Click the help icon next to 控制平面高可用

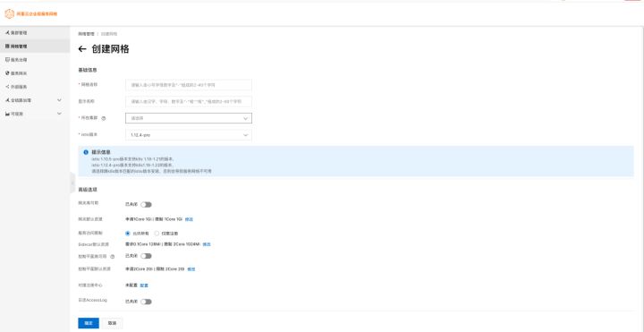click(x=113, y=257)
